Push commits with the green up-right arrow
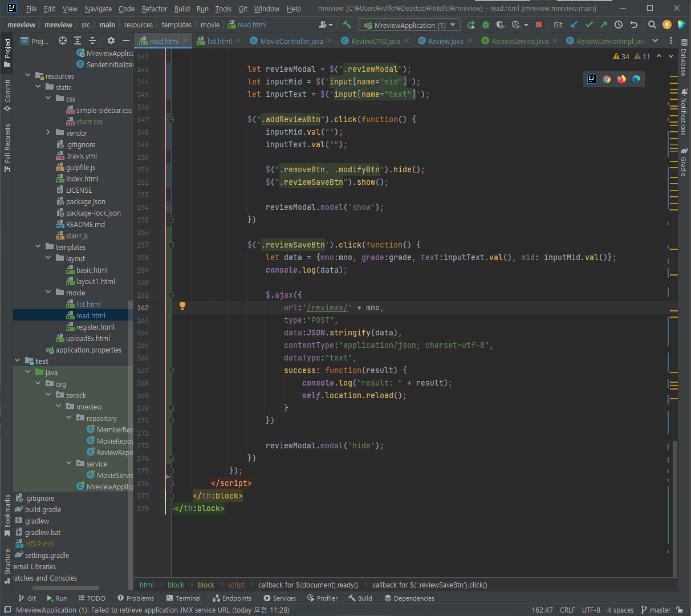 604,25
